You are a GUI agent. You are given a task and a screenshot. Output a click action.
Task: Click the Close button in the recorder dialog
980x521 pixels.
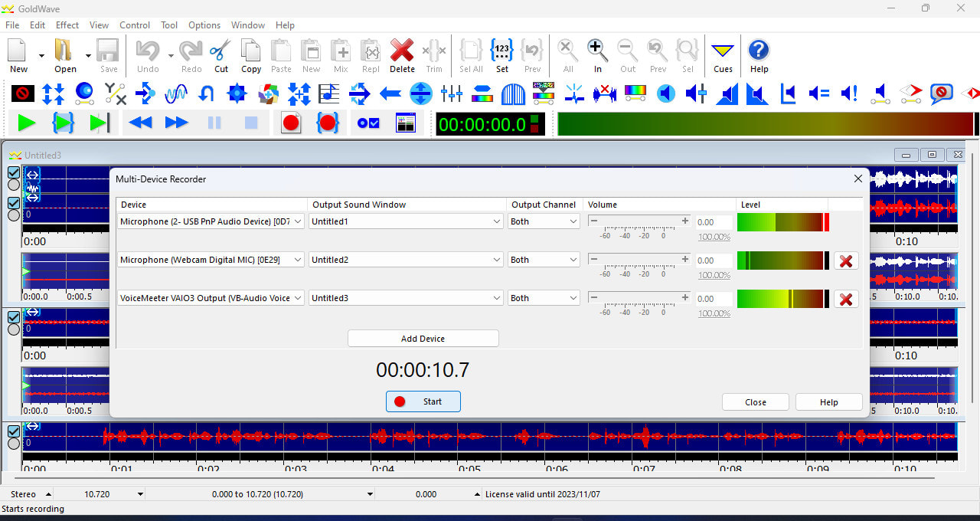(x=756, y=402)
